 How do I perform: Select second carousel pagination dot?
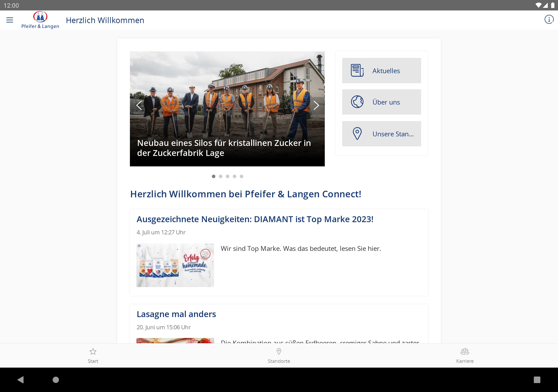click(220, 176)
